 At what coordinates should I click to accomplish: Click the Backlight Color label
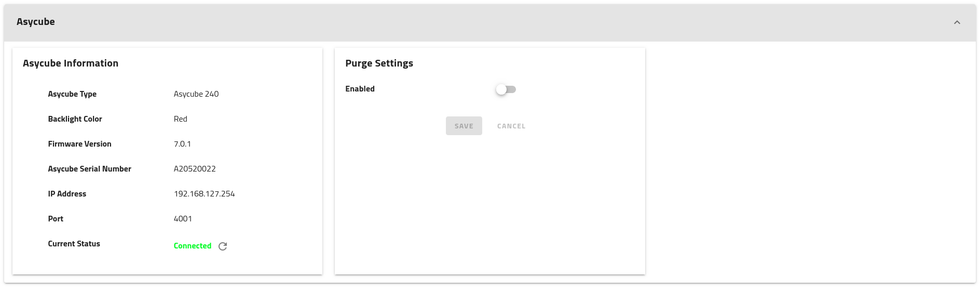coord(75,119)
